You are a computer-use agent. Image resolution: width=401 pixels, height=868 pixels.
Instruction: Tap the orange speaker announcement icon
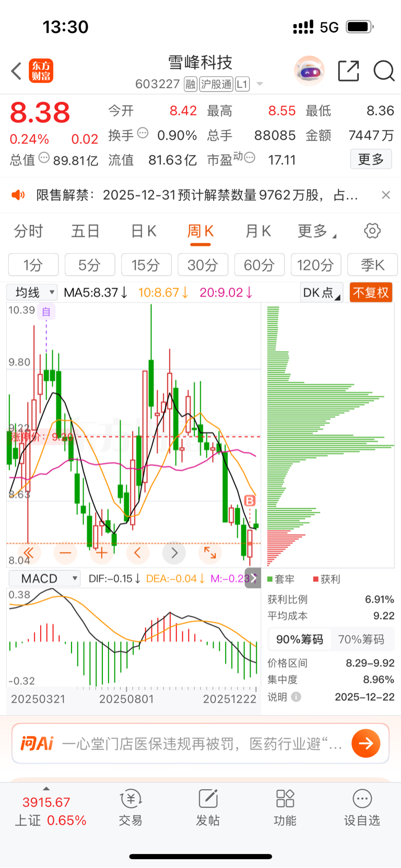(x=18, y=195)
